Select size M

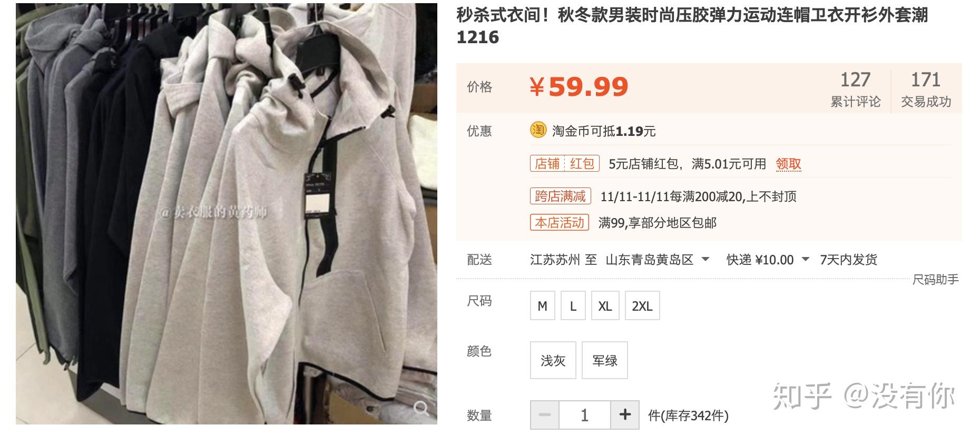pyautogui.click(x=543, y=306)
